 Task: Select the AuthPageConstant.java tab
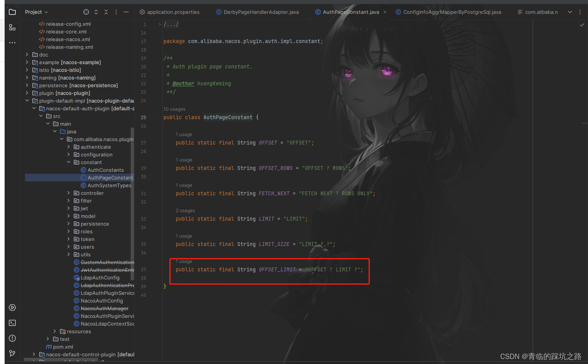pyautogui.click(x=347, y=12)
